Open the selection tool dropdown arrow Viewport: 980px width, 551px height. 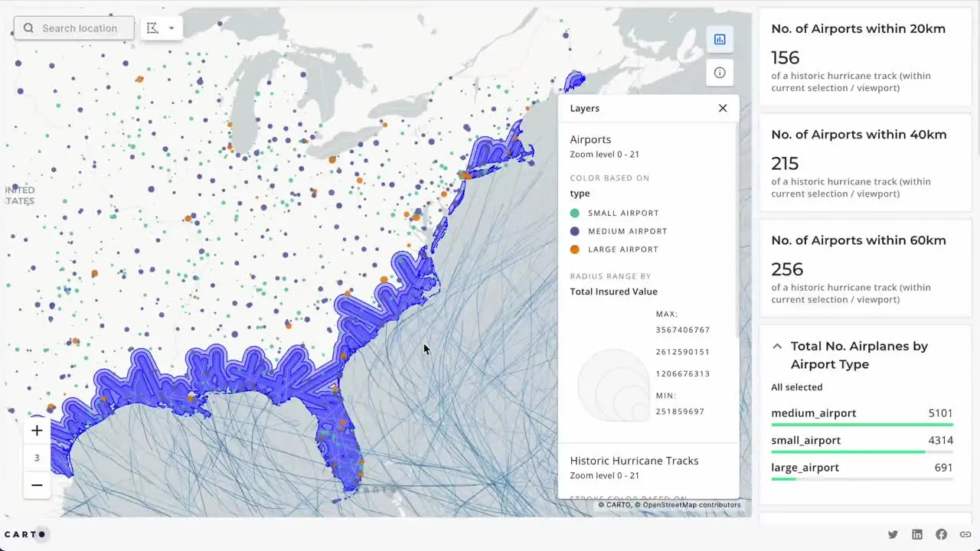tap(171, 28)
